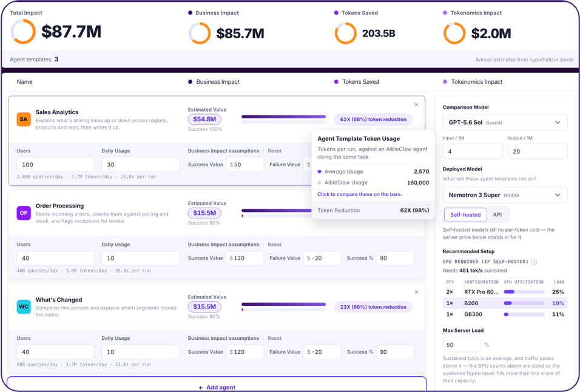Focus the Sales Analytics Users field

[55, 164]
